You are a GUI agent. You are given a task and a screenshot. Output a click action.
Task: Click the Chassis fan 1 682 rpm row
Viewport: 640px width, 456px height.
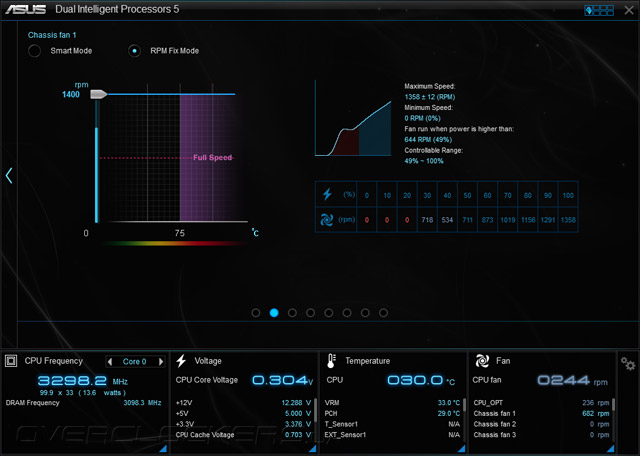click(541, 414)
